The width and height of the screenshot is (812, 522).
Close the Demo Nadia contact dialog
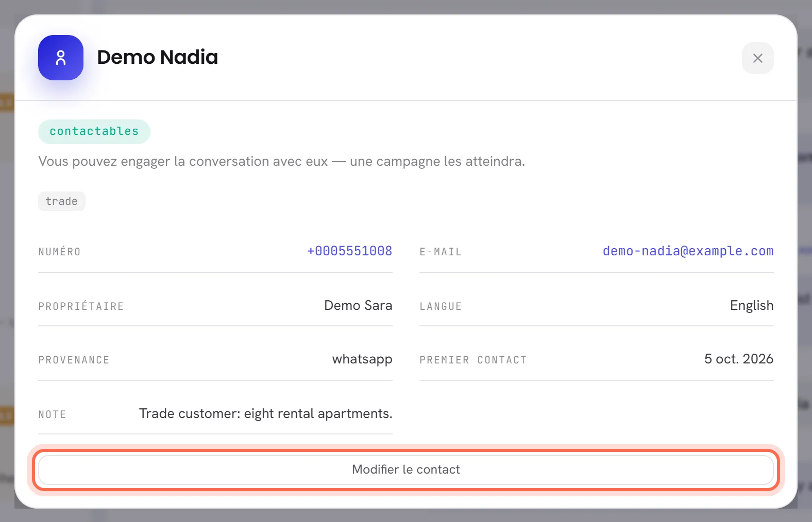pyautogui.click(x=757, y=58)
